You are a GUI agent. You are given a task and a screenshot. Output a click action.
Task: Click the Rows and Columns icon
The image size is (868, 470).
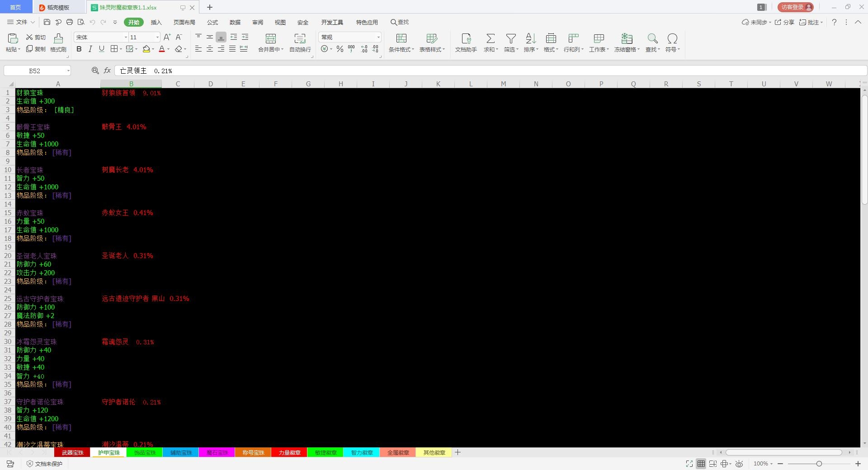(573, 38)
